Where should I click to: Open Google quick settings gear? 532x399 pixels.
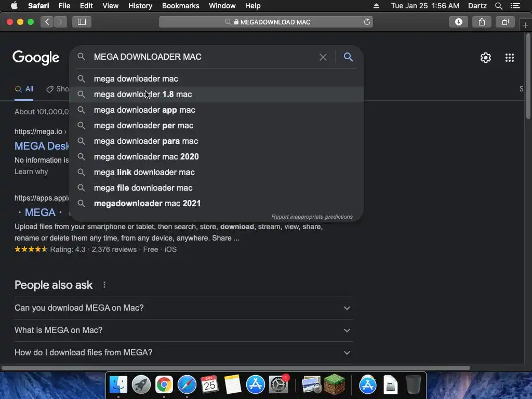486,58
